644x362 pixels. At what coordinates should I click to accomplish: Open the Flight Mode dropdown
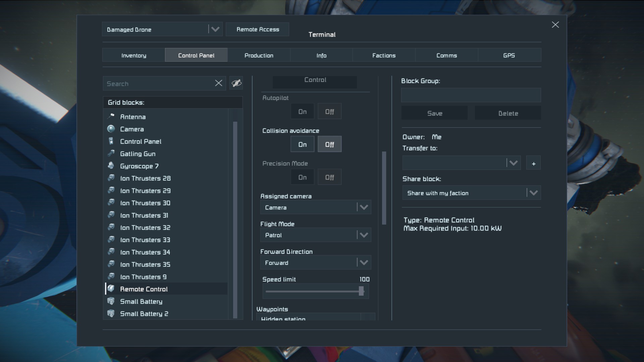click(x=315, y=235)
